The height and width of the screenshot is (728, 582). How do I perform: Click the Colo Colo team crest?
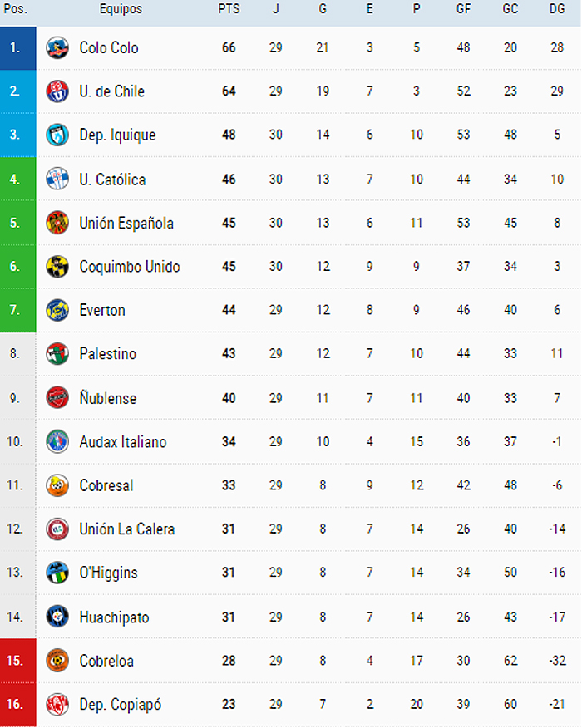[57, 48]
